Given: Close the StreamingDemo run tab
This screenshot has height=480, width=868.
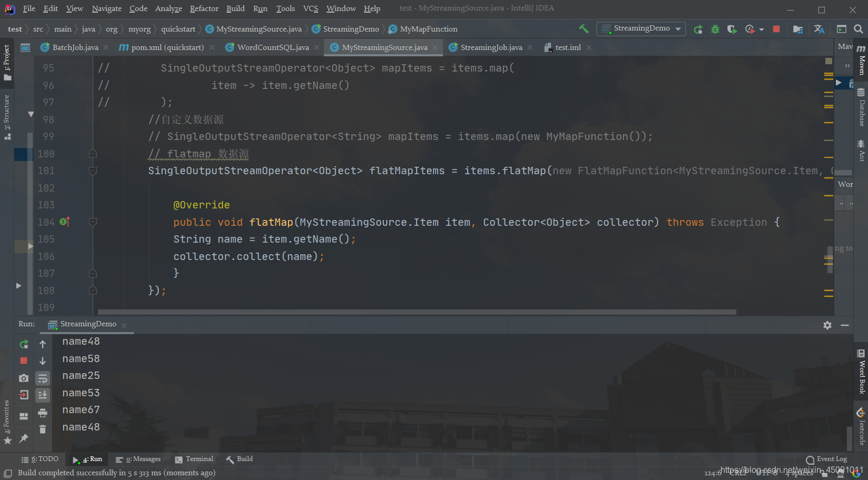Looking at the screenshot, I should pos(124,326).
